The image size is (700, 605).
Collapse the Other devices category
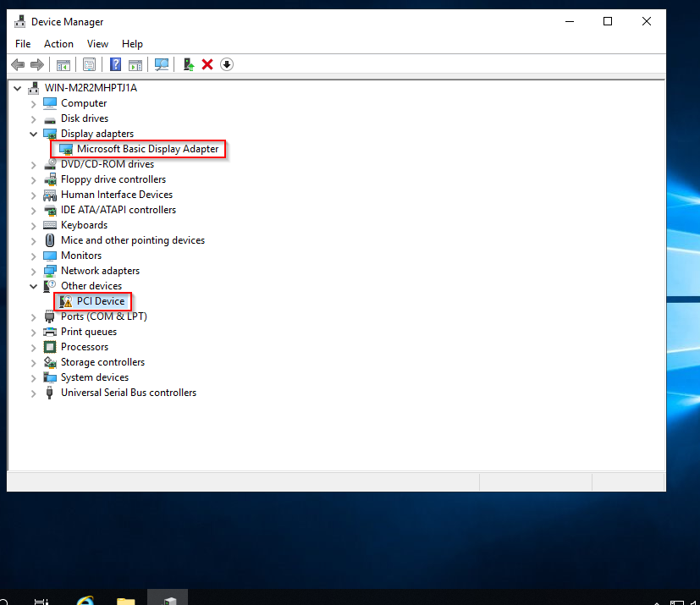tap(34, 287)
